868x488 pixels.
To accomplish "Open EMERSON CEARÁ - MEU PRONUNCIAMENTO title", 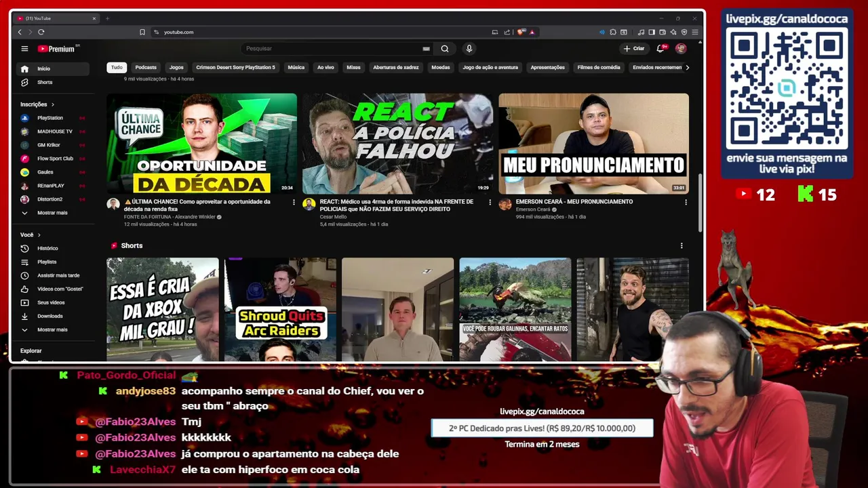I will pos(574,202).
